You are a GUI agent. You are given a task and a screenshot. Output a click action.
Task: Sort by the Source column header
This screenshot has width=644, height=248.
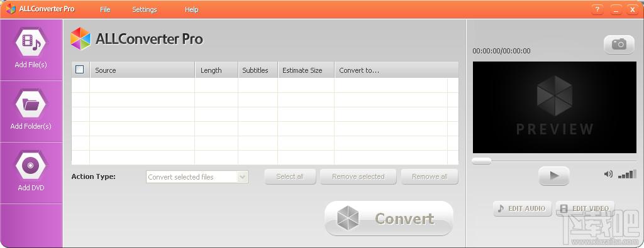pos(142,70)
